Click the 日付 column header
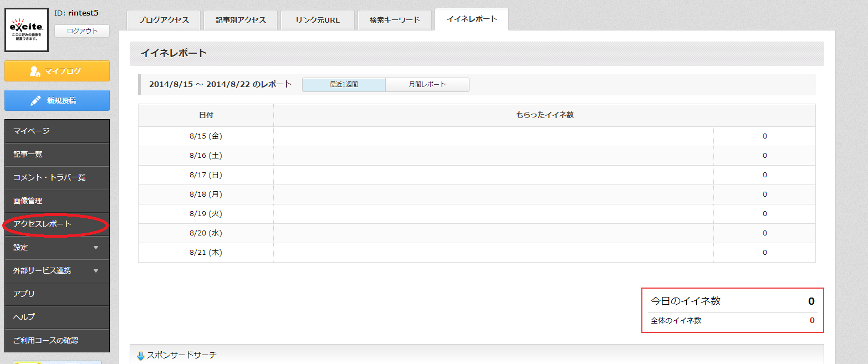868x364 pixels. click(206, 115)
